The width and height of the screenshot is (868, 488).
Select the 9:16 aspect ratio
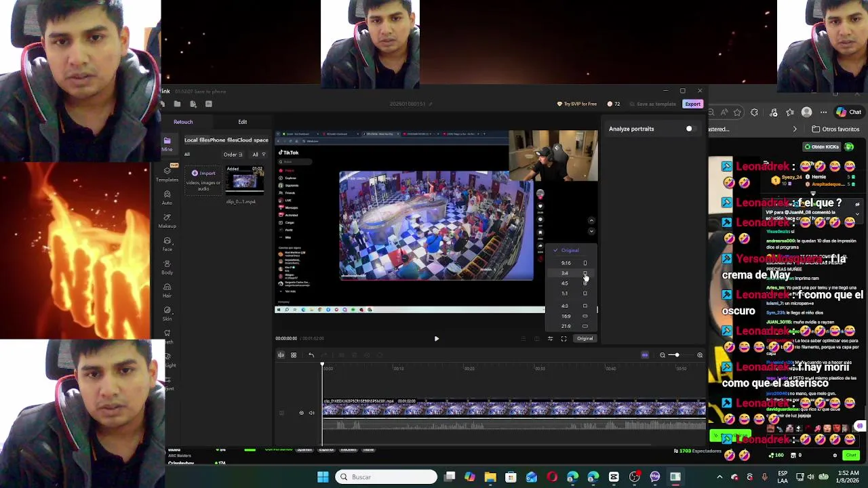pyautogui.click(x=570, y=263)
